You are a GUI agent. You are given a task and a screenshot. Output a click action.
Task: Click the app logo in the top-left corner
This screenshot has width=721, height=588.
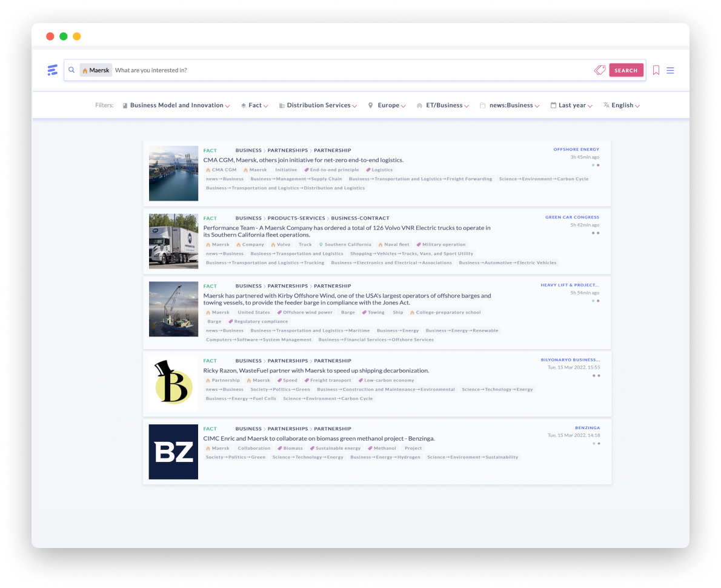(53, 70)
